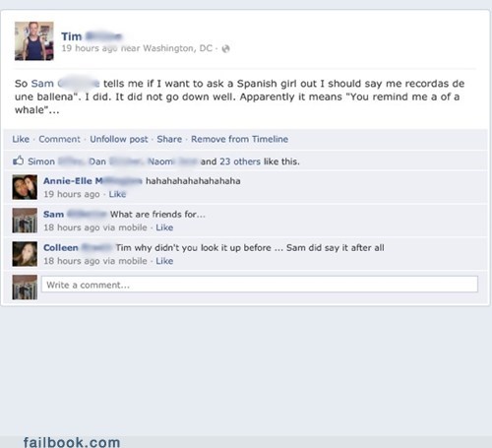Click the globe privacy icon beside Washington, DC
Screen dimensions: 492x448
click(225, 49)
